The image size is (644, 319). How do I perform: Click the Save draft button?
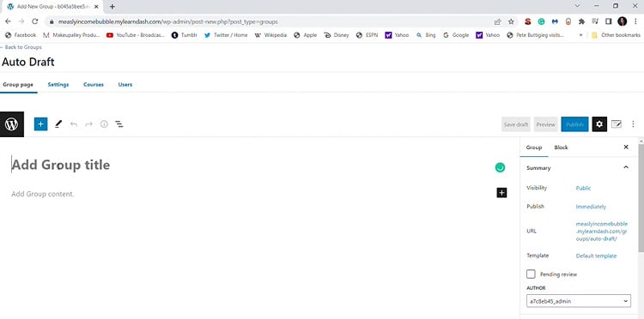tap(516, 124)
